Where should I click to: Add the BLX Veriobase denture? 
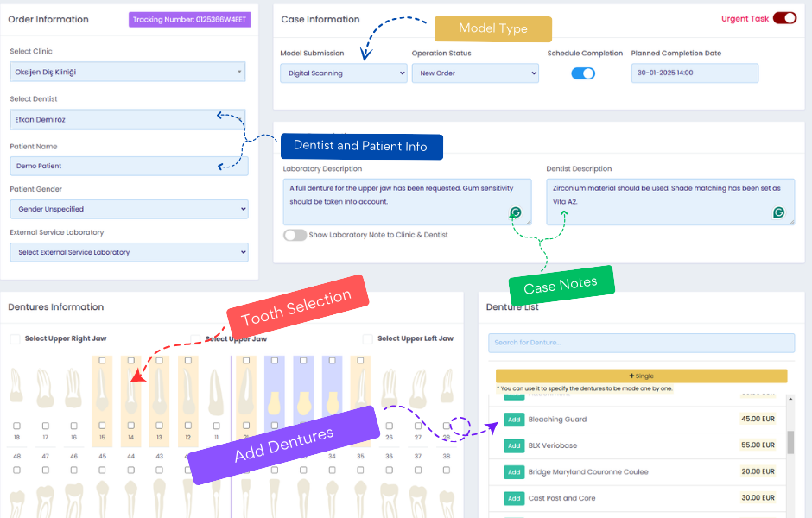(x=513, y=445)
